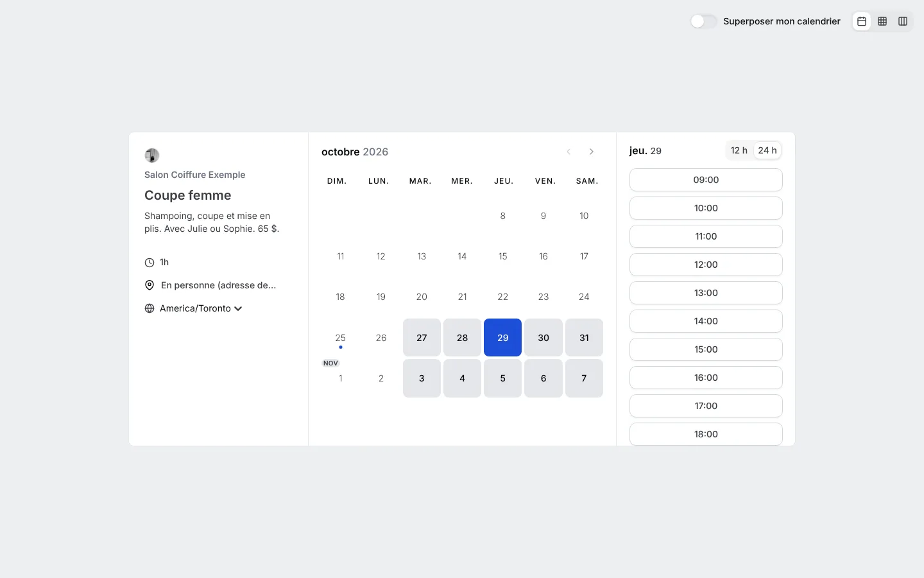Screen dimensions: 924x578
Task: Click the location pin icon
Action: 150,285
